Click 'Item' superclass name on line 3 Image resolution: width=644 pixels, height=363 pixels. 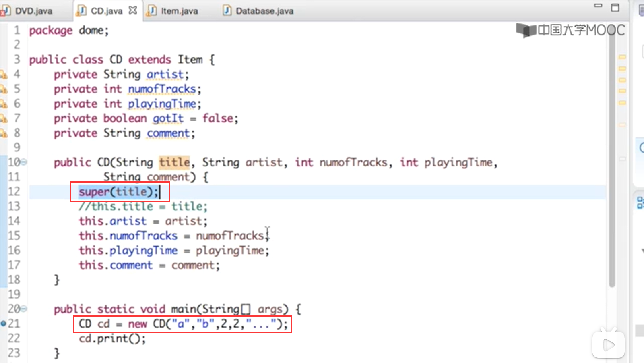point(190,60)
